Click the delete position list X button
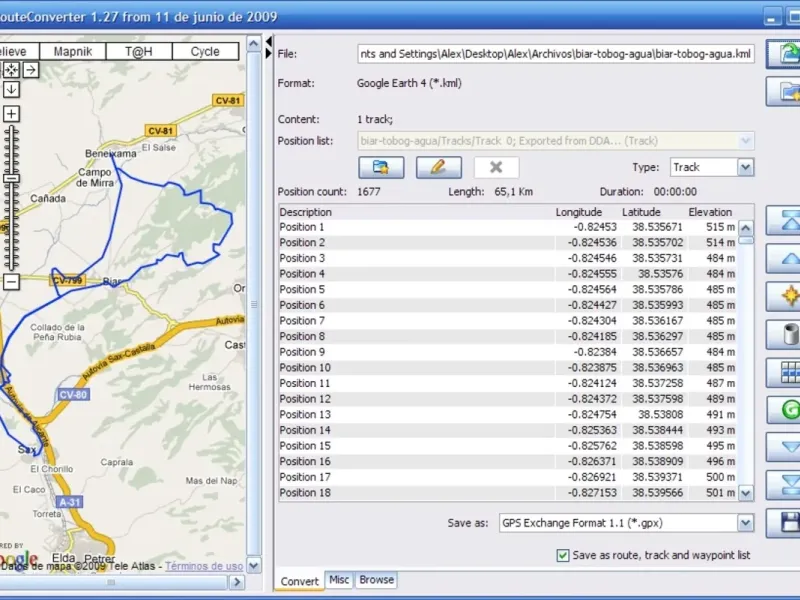 (x=496, y=167)
